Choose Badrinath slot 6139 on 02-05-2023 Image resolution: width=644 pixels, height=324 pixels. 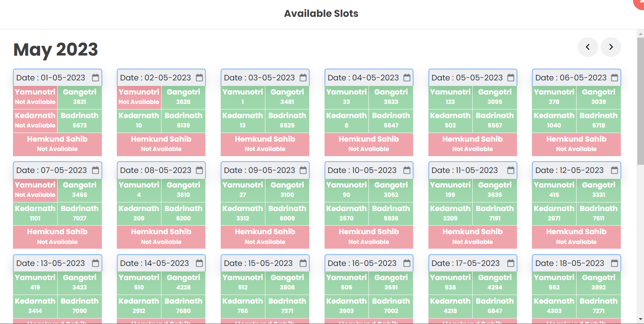(x=183, y=120)
